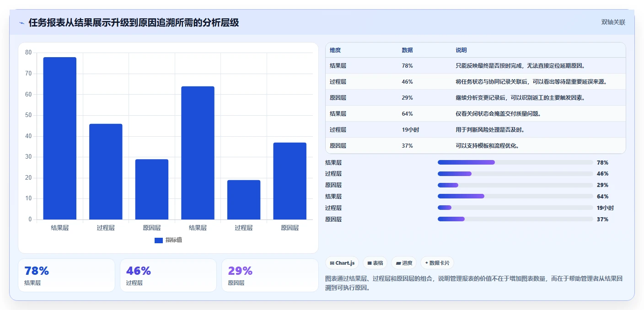Click the table note about 任务状态与协同记录关联

point(531,82)
